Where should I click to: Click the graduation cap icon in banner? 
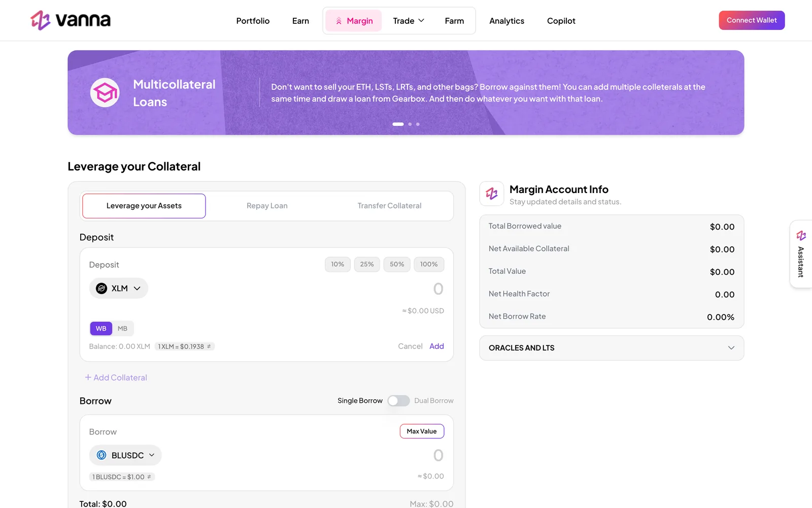(105, 92)
